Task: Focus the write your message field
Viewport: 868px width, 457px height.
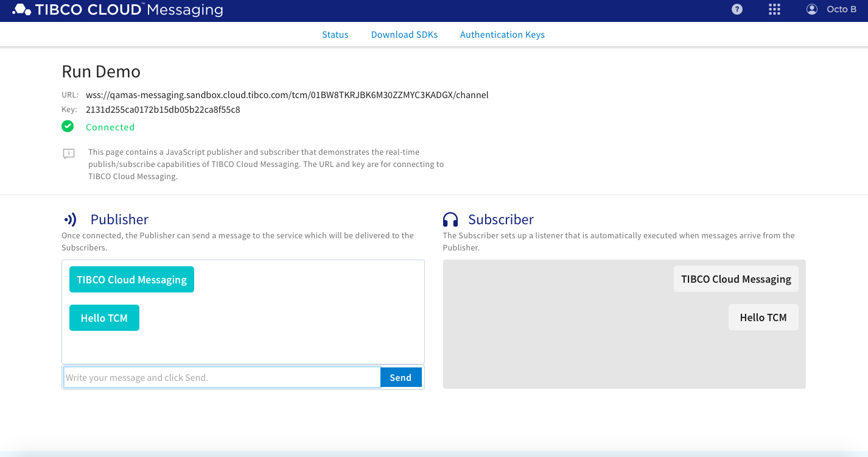Action: (x=222, y=378)
